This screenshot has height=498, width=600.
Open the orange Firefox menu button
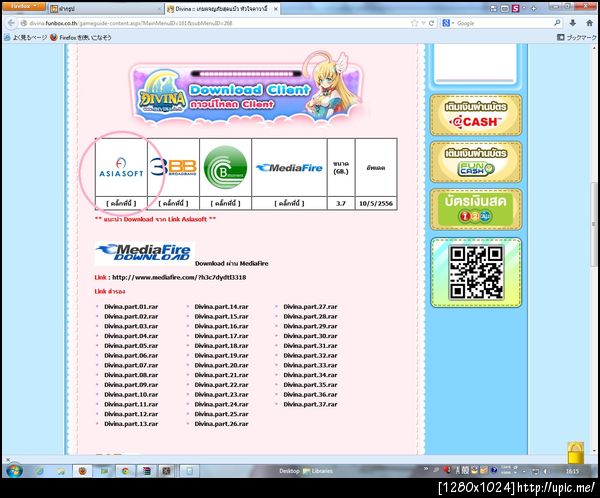coord(23,7)
